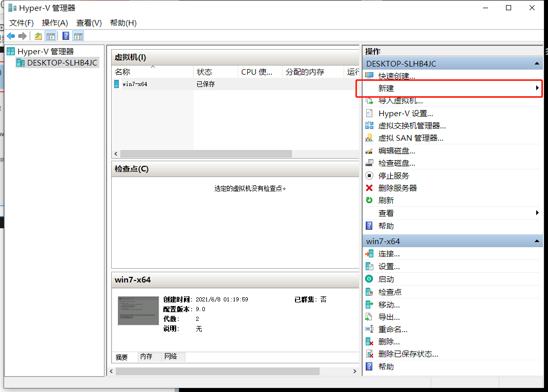Click 重命名... in the actions pane
This screenshot has width=548, height=392.
tap(393, 329)
